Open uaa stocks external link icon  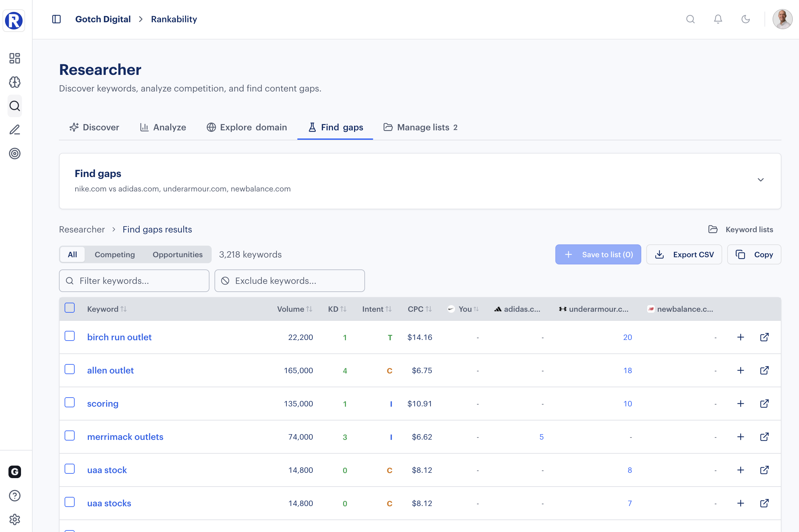765,503
